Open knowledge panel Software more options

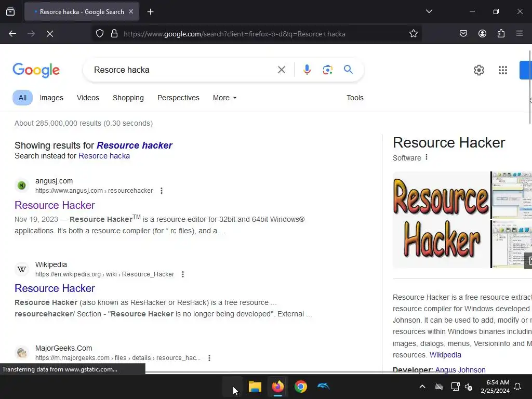tap(427, 157)
